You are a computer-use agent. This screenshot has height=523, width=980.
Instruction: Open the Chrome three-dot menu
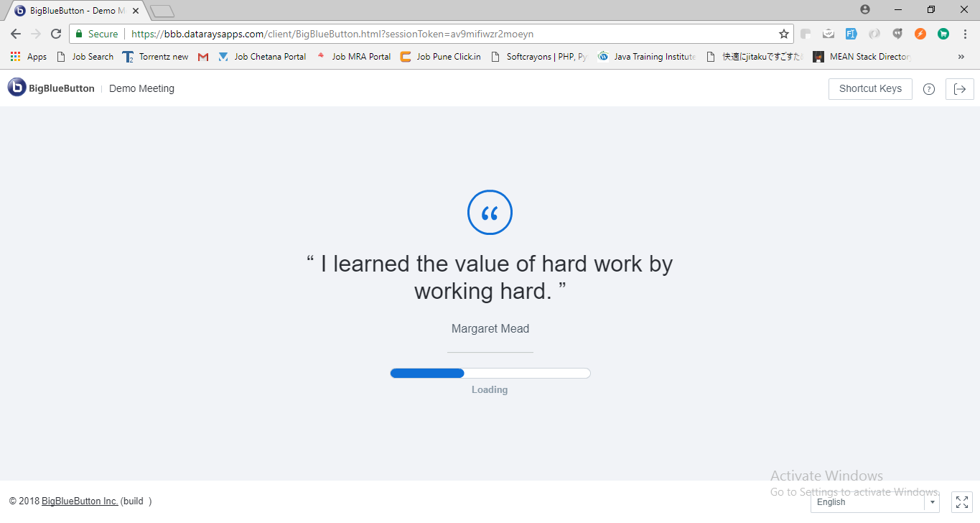(x=964, y=34)
